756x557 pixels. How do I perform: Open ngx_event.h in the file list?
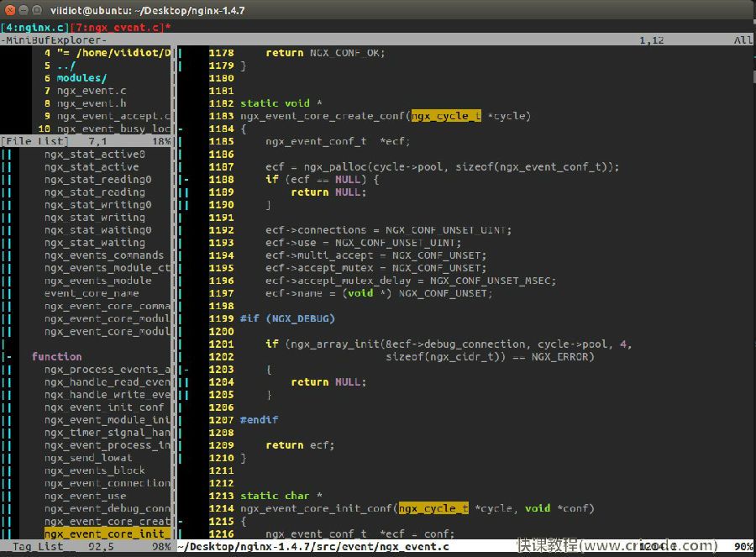coord(92,103)
